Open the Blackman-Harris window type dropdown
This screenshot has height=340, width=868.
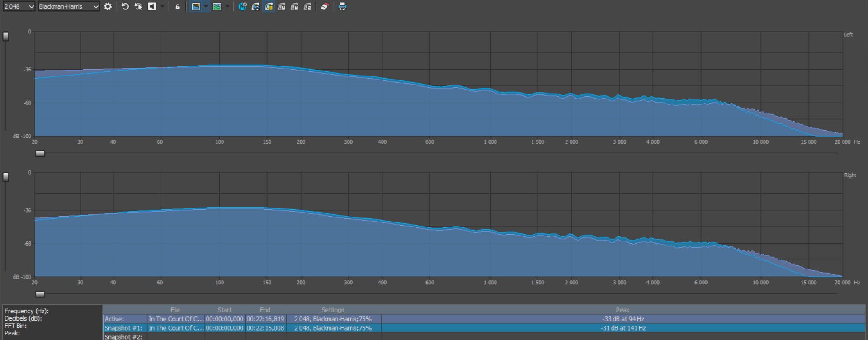coord(69,6)
